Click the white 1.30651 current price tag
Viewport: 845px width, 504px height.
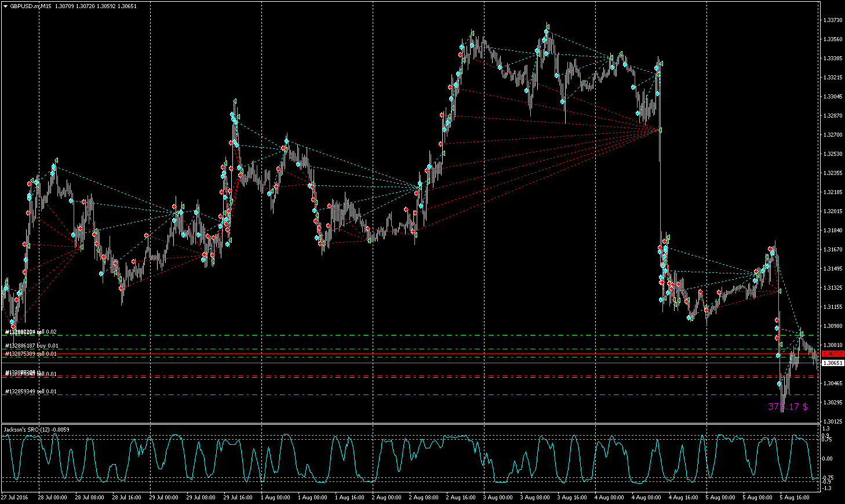[833, 363]
